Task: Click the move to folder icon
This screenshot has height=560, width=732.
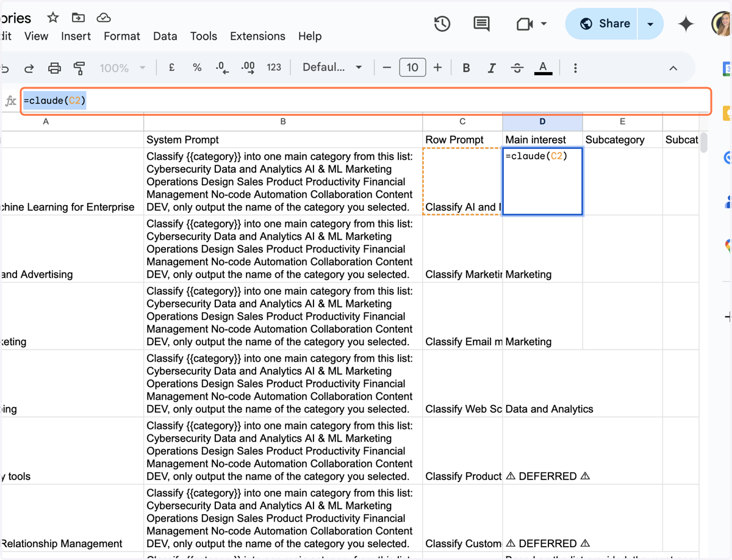Action: 78,18
